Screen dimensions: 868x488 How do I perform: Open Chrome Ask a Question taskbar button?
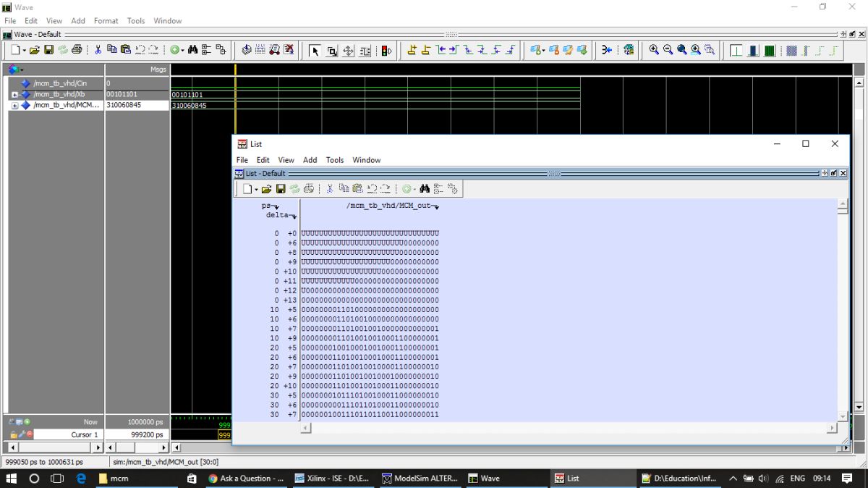click(x=247, y=479)
